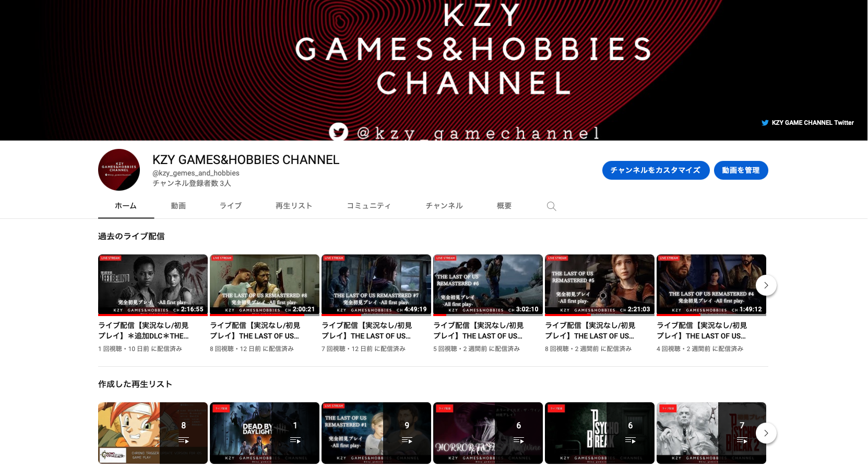This screenshot has width=868, height=466.
Task: Click the KZY channel avatar icon
Action: point(119,170)
